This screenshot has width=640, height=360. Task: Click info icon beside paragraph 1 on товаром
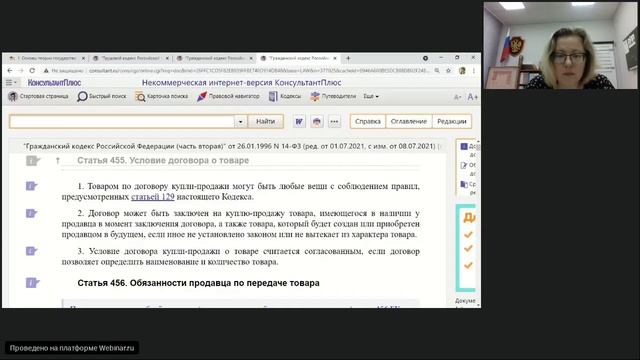pos(31,186)
